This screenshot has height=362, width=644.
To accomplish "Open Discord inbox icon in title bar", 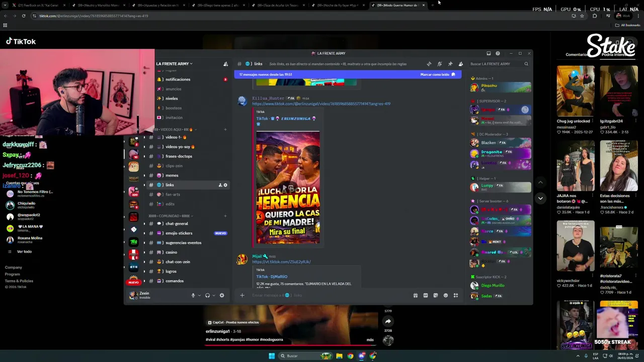I will click(x=488, y=53).
